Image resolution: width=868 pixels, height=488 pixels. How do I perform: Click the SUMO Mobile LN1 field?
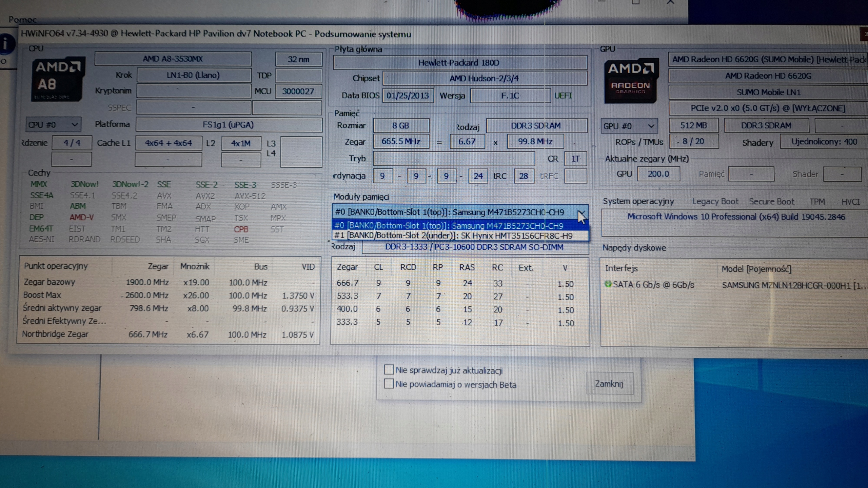click(x=768, y=92)
